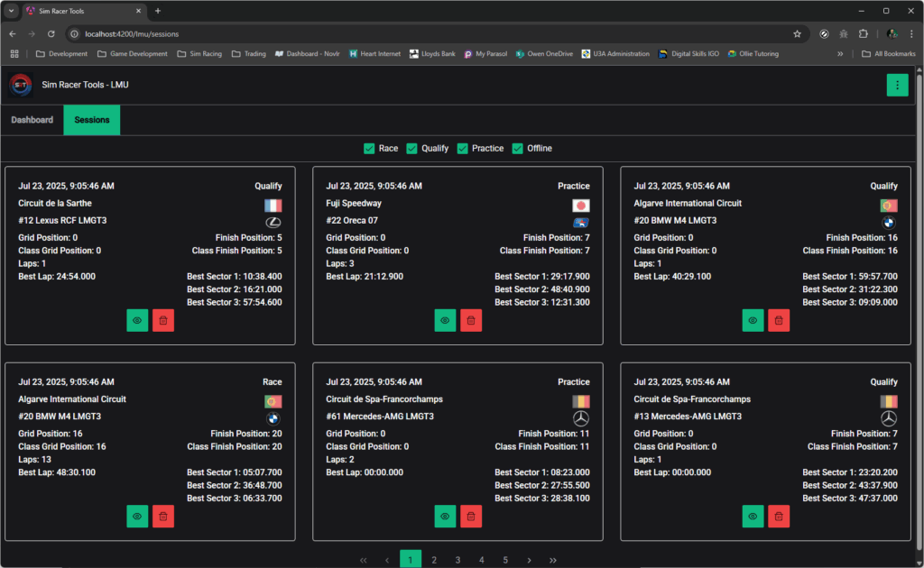View the Spa Qualify #13 Mercedes session
The image size is (924, 568).
[x=753, y=517]
